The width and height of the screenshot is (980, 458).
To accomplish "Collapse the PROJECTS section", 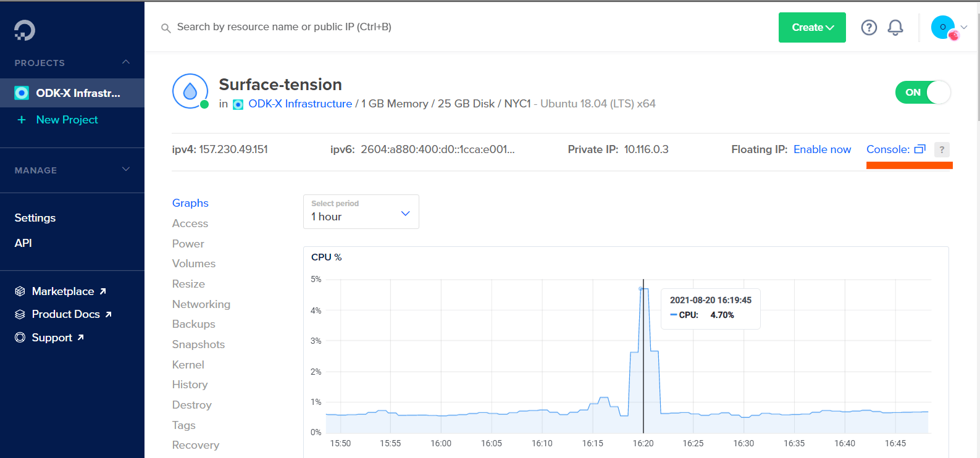I will pyautogui.click(x=126, y=62).
